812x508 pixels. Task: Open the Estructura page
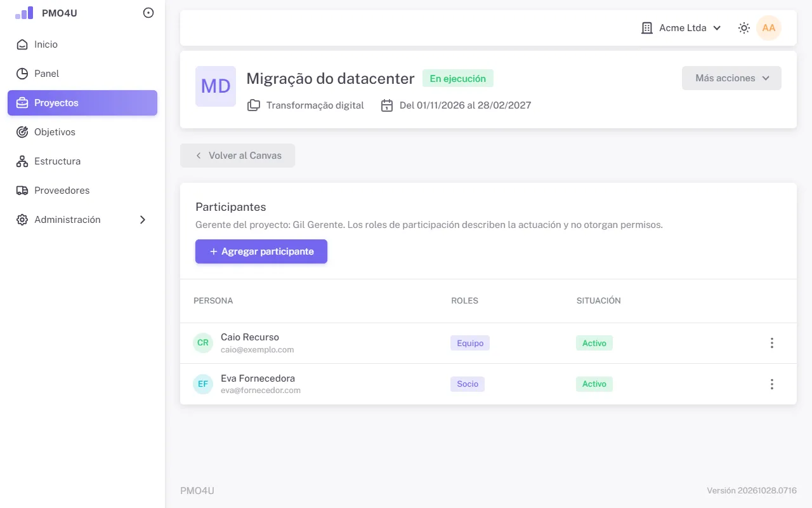82,161
